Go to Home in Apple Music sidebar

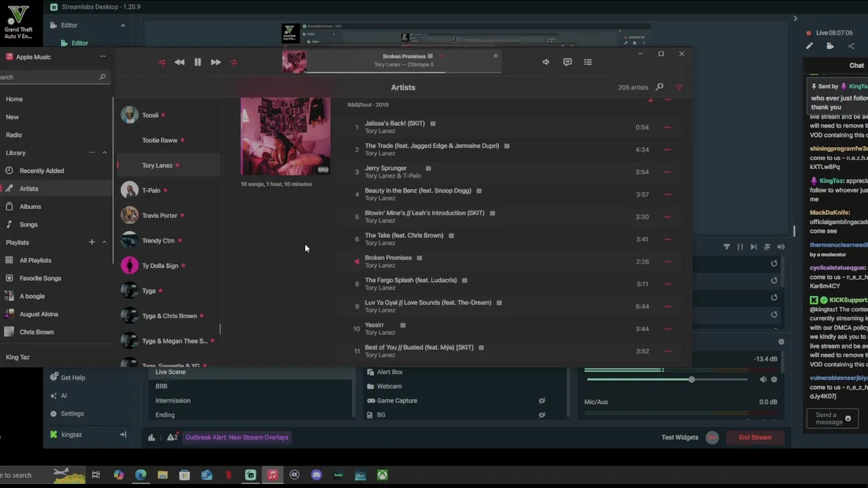14,99
